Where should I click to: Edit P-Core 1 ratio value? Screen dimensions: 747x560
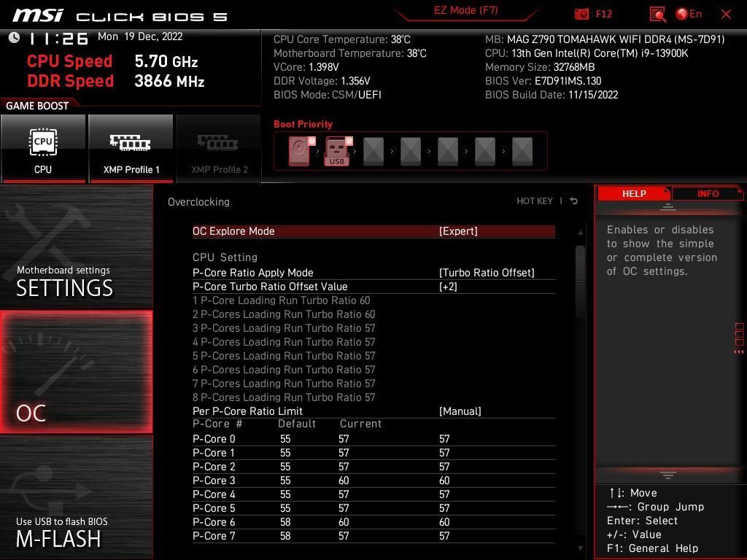coord(444,453)
